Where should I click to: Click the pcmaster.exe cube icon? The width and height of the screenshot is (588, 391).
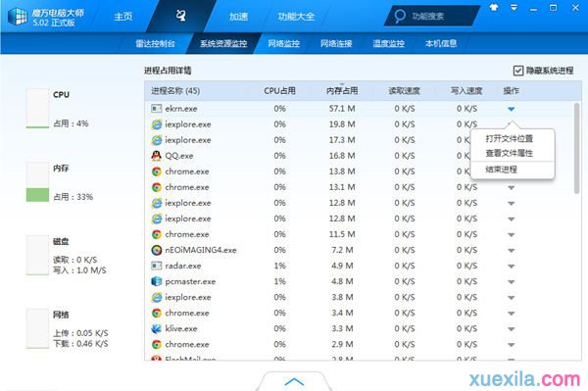pyautogui.click(x=156, y=281)
